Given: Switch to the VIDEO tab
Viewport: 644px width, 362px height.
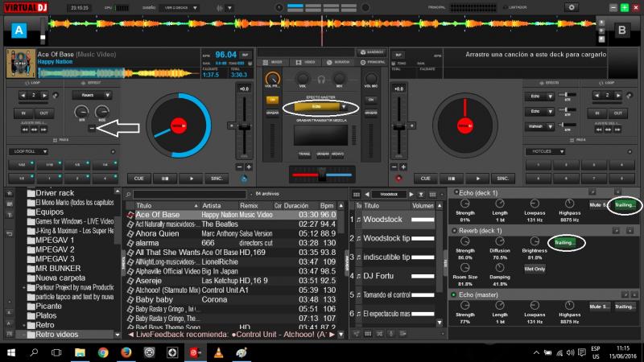Looking at the screenshot, I should [306, 63].
